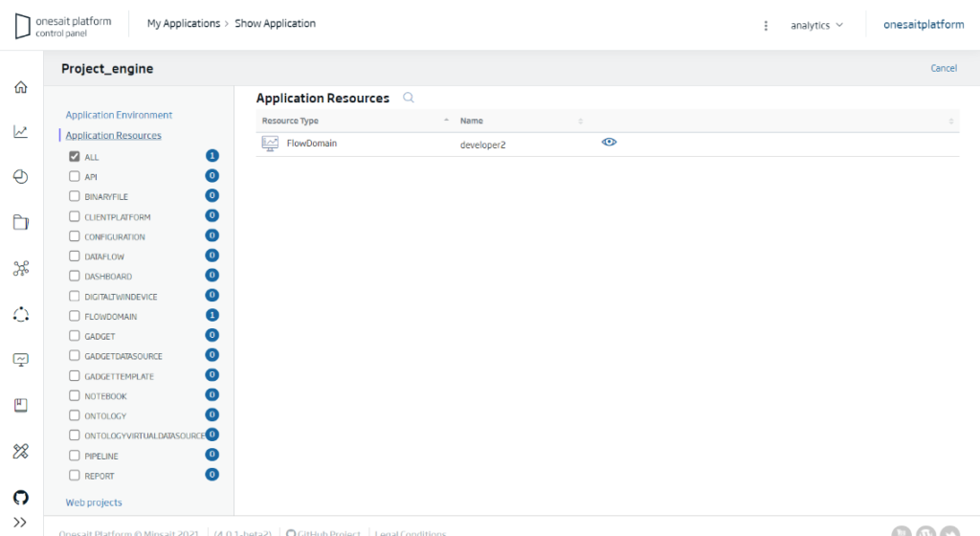Open the home icon in sidebar
Image resolution: width=980 pixels, height=536 pixels.
coord(21,87)
